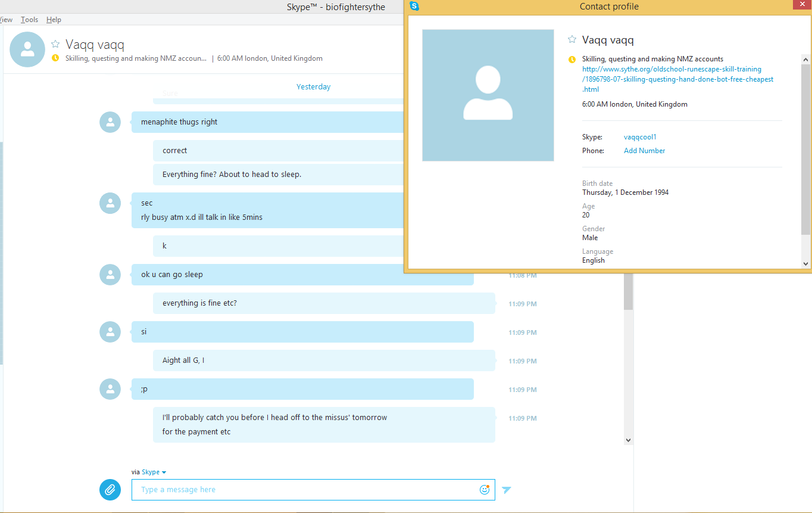Click the Skype logo in Contact profile title bar
Screen dimensions: 812x513
(414, 7)
